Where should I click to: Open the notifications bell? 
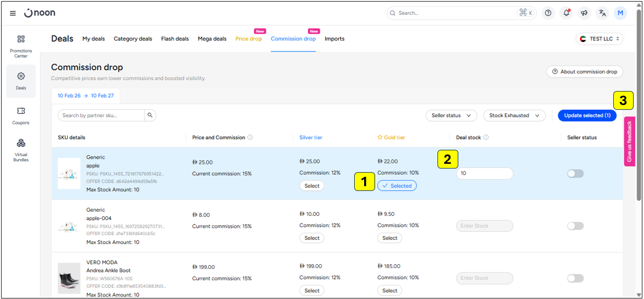click(566, 13)
